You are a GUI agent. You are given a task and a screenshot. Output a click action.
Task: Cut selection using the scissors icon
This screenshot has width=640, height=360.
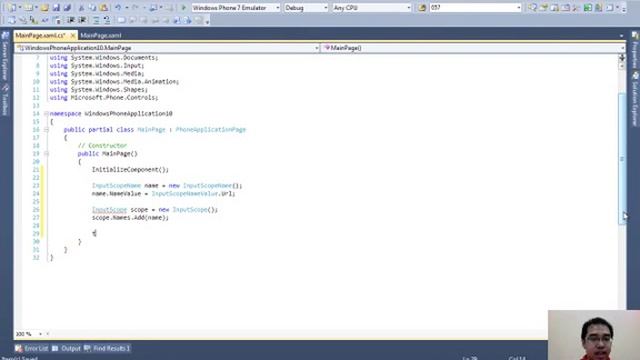81,8
